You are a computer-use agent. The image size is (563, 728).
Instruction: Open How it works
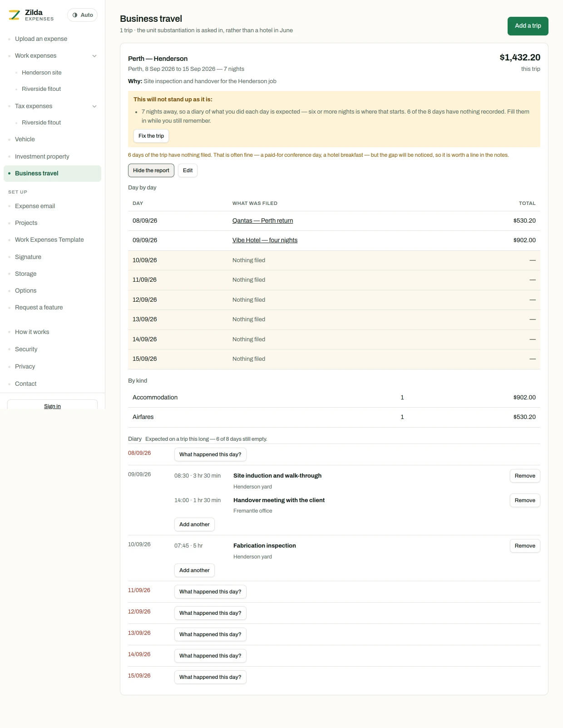point(52,332)
